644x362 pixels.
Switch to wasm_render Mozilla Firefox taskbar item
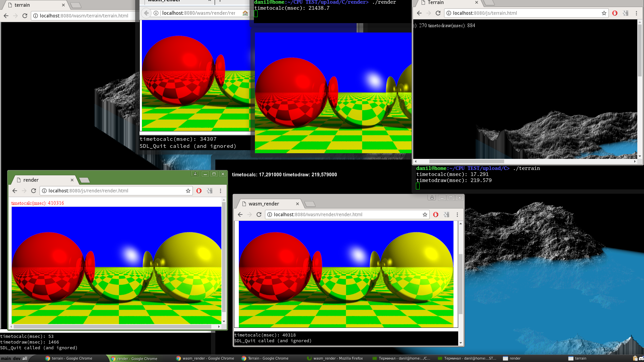(x=335, y=358)
